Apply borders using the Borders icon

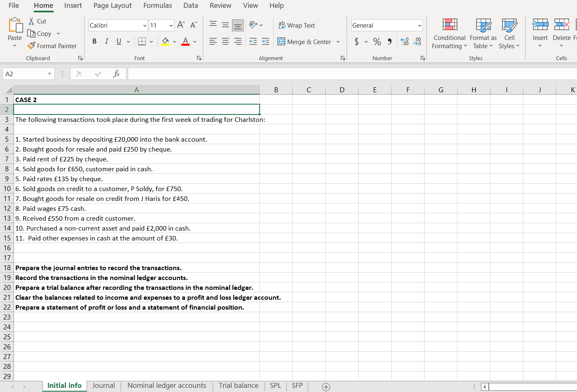pyautogui.click(x=142, y=41)
